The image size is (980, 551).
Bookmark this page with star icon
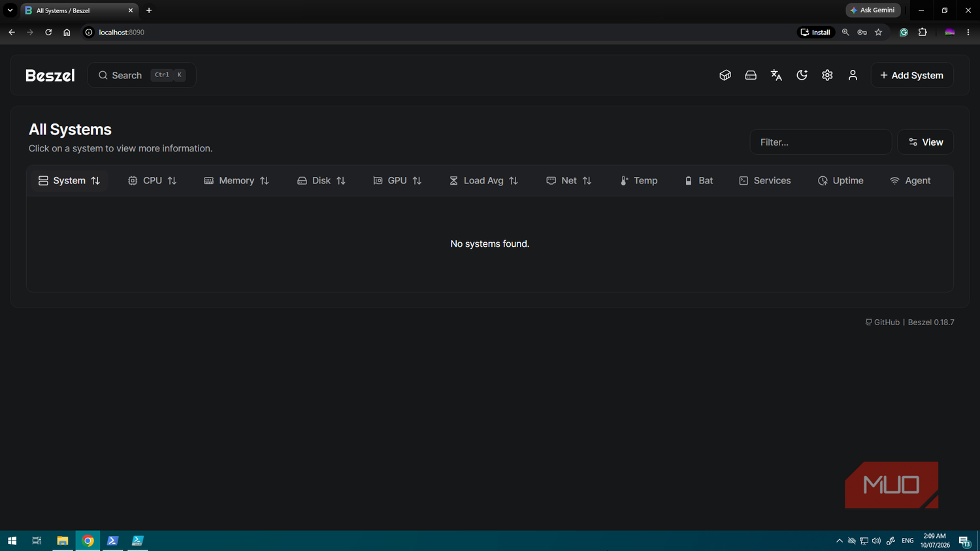[879, 32]
